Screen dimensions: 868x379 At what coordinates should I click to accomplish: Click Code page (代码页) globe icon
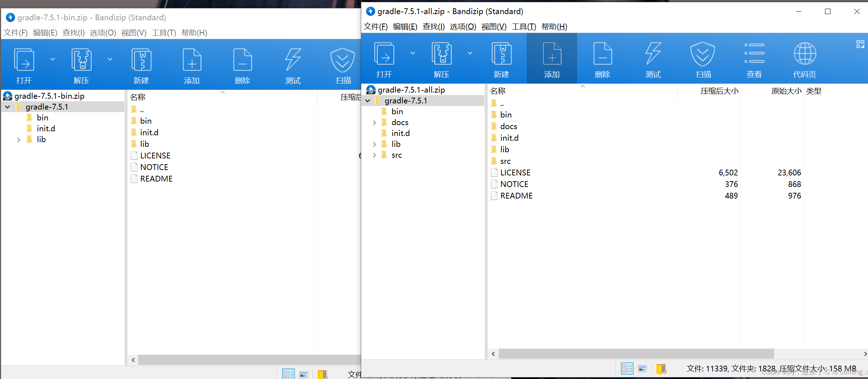point(805,54)
